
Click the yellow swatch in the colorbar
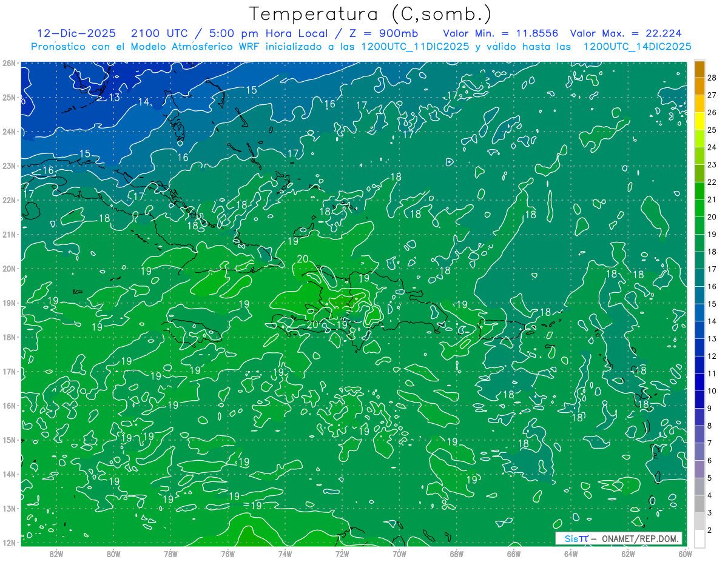coord(699,121)
